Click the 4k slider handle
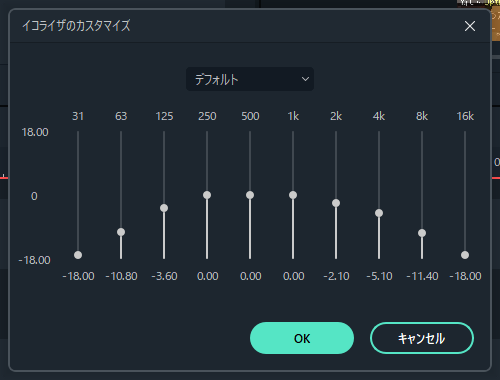Screen dimensions: 500x380 pyautogui.click(x=379, y=213)
